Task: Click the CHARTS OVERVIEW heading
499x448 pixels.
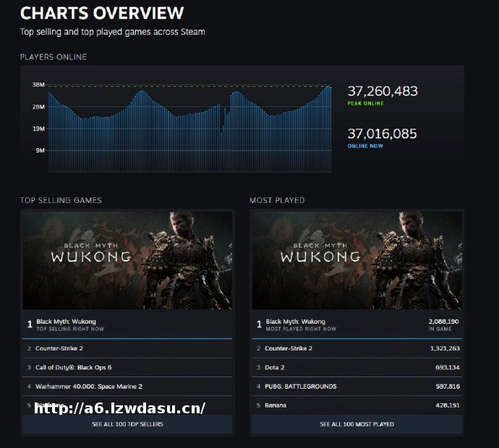Action: tap(102, 13)
